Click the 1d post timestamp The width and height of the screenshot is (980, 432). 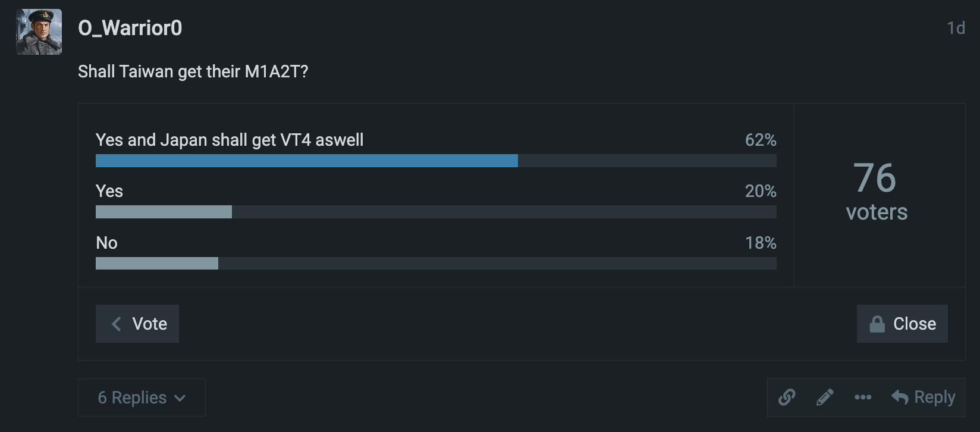pyautogui.click(x=955, y=28)
